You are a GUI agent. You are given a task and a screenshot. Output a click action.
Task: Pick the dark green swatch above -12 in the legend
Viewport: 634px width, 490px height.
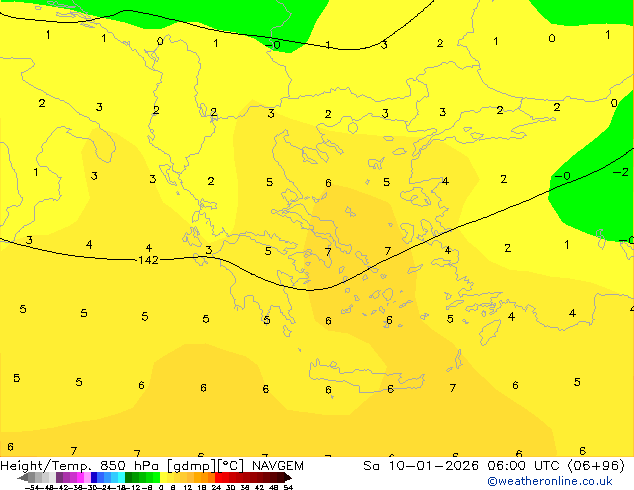[x=128, y=477]
